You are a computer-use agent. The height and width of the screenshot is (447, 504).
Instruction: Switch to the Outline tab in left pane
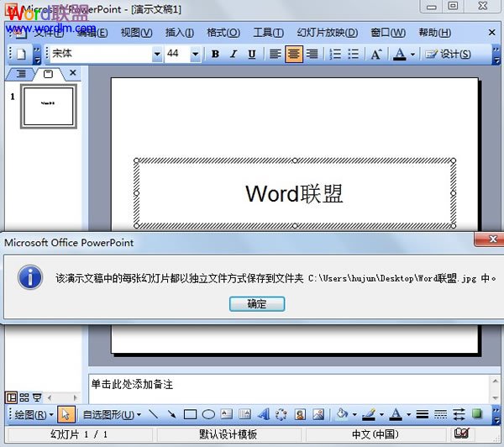coord(20,74)
